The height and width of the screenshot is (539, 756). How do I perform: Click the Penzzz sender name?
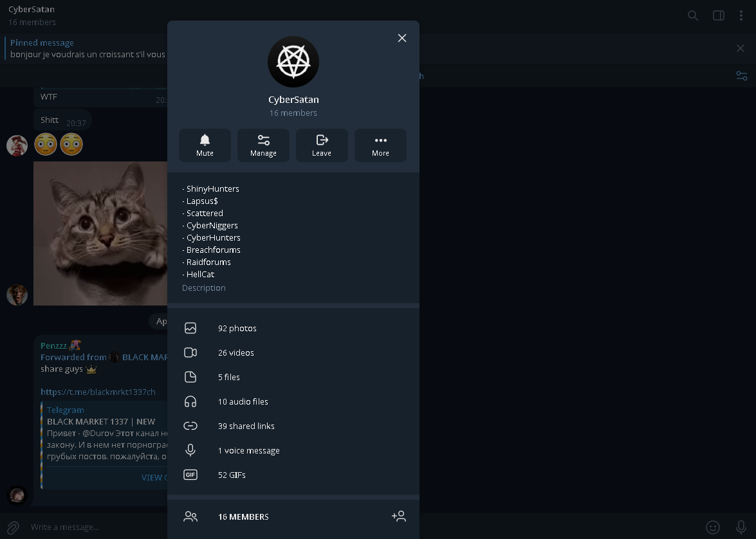point(53,345)
